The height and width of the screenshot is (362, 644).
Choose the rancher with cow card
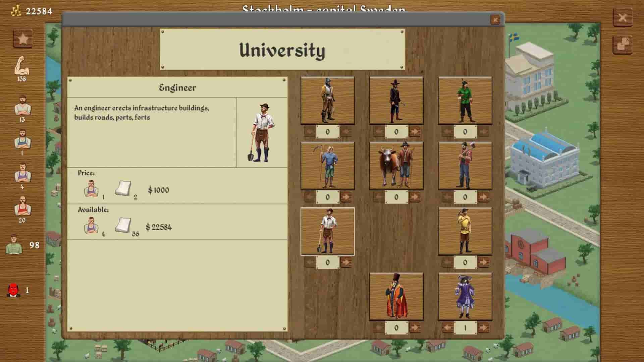396,166
